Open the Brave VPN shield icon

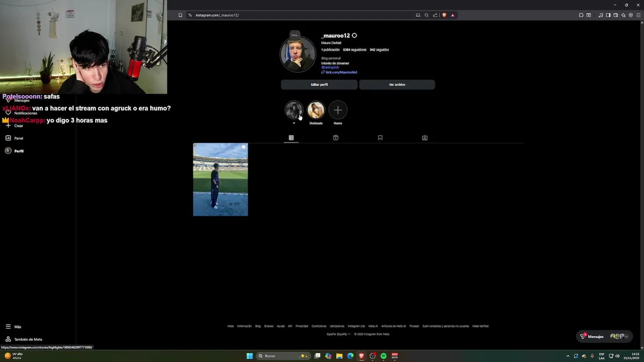pos(631,15)
